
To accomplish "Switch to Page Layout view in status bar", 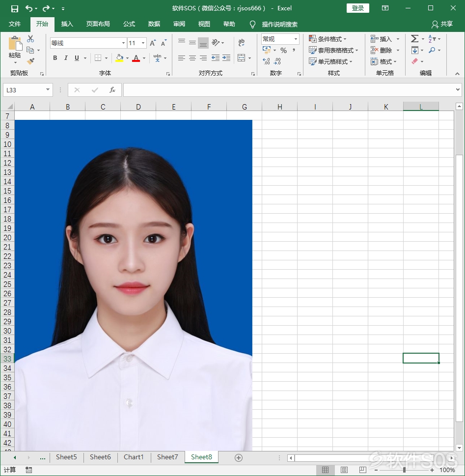I will 344,470.
